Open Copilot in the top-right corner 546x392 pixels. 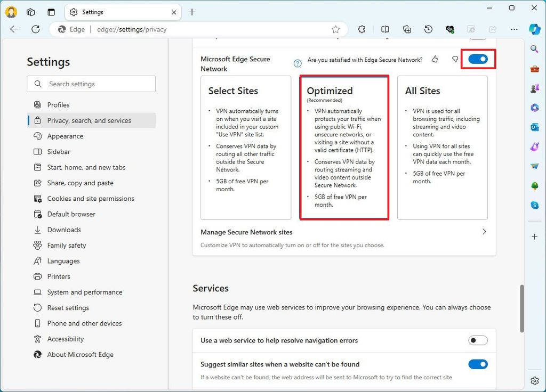pos(535,29)
